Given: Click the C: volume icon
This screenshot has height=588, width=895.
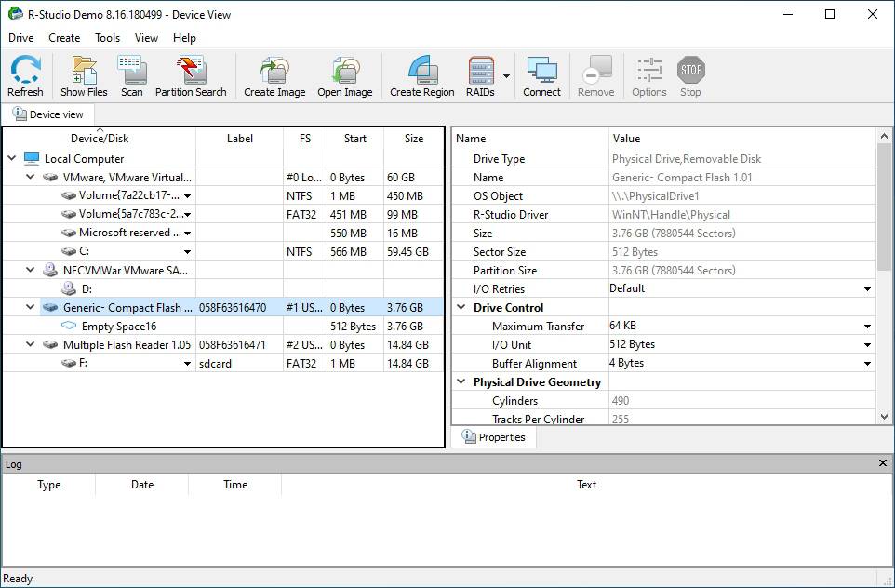Looking at the screenshot, I should (69, 251).
